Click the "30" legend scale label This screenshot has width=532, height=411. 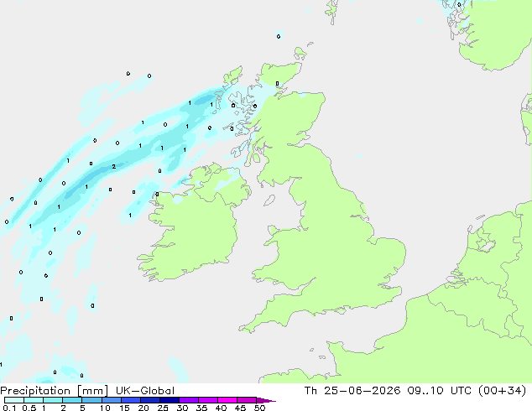pyautogui.click(x=182, y=408)
